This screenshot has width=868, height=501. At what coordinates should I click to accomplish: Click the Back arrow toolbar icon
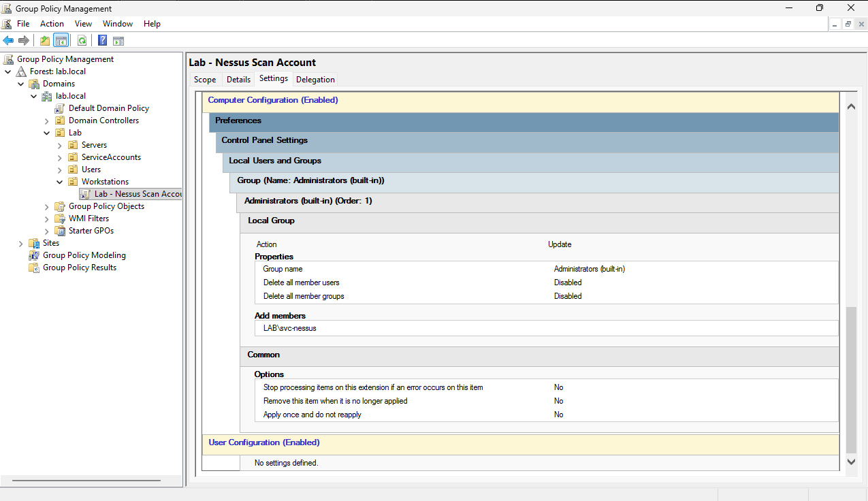point(8,40)
